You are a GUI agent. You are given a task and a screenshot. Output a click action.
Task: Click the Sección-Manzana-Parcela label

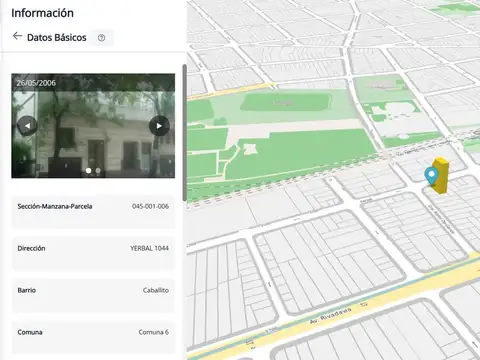(55, 206)
